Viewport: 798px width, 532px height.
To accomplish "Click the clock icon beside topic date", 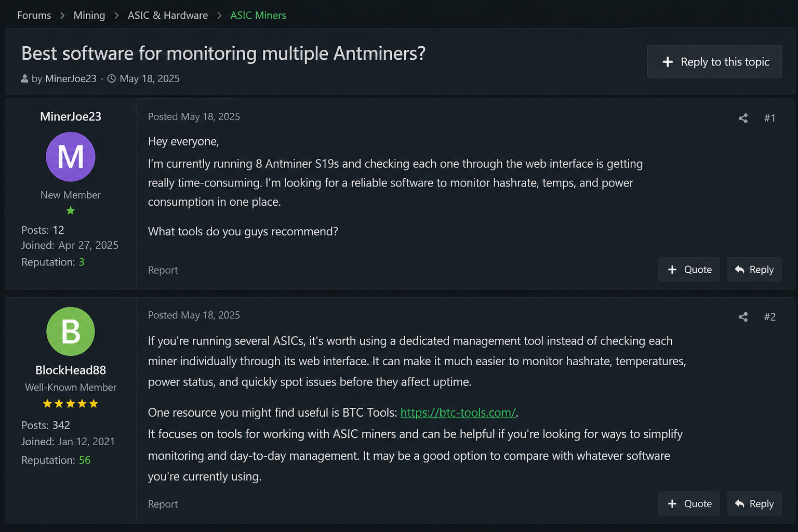I will click(x=112, y=79).
